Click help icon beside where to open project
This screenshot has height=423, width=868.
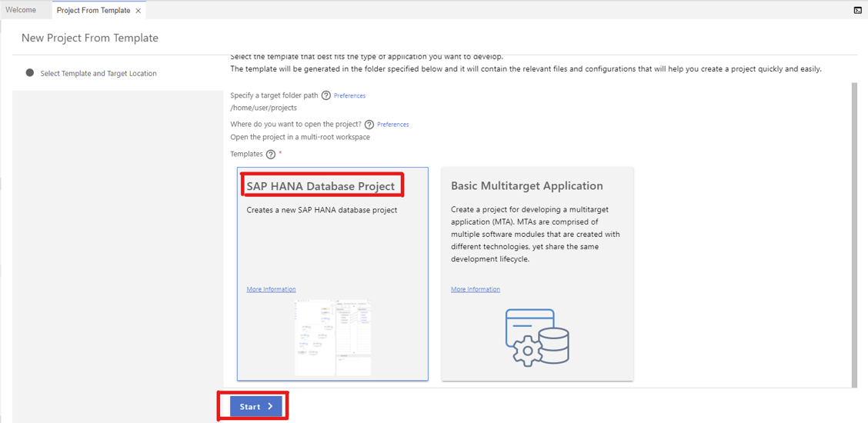pos(369,125)
